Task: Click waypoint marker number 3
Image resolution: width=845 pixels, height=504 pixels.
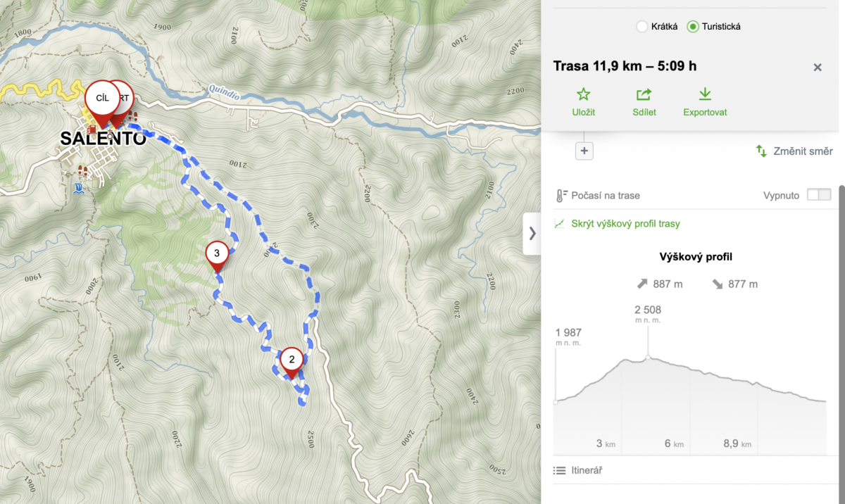Action: tap(216, 254)
